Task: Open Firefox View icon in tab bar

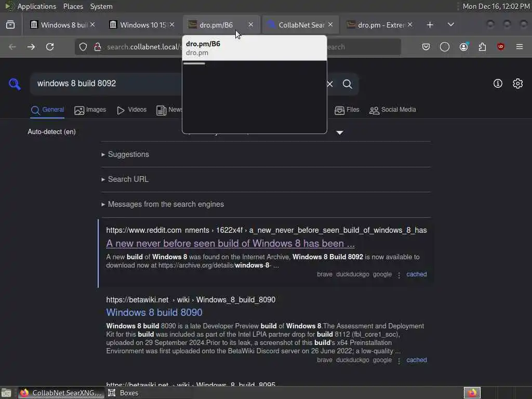Action: point(10,25)
